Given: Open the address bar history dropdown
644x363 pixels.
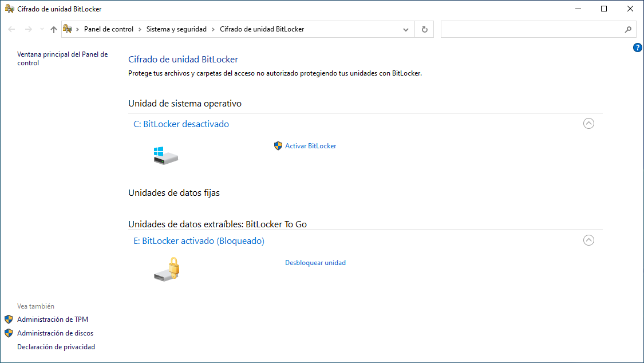Looking at the screenshot, I should (x=406, y=30).
